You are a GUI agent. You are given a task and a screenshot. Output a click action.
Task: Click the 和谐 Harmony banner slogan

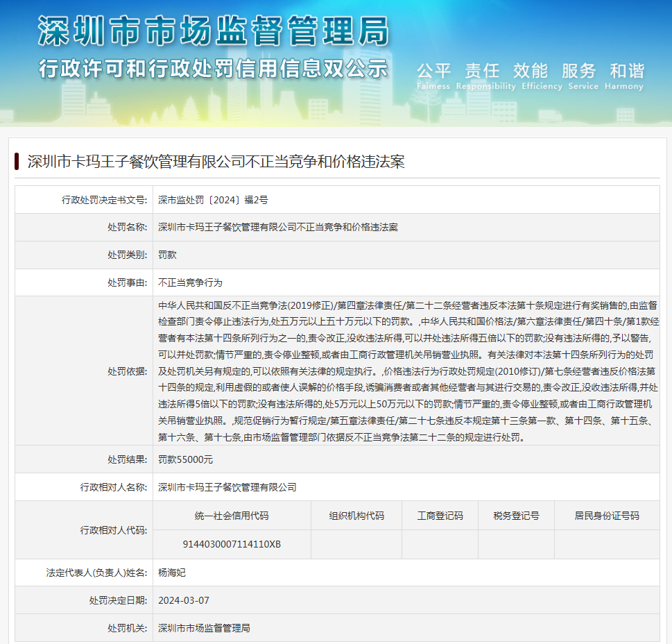[624, 76]
